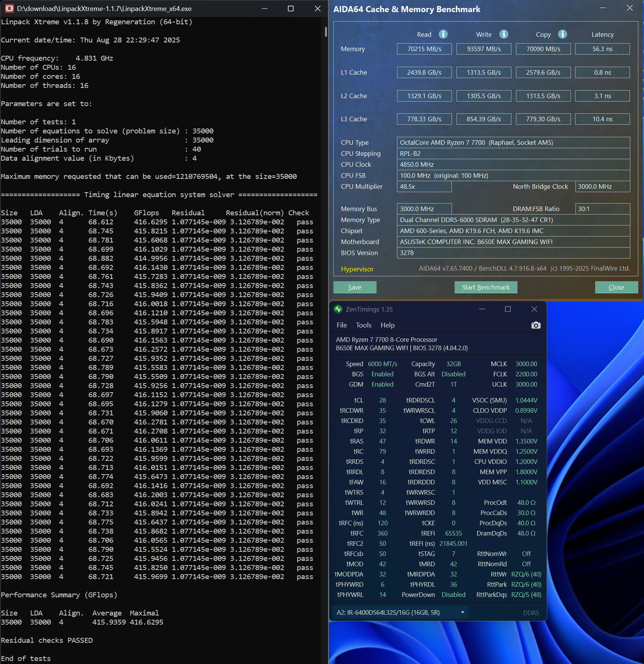The image size is (644, 664).
Task: Click the Save button in AIDA64
Action: click(x=355, y=287)
